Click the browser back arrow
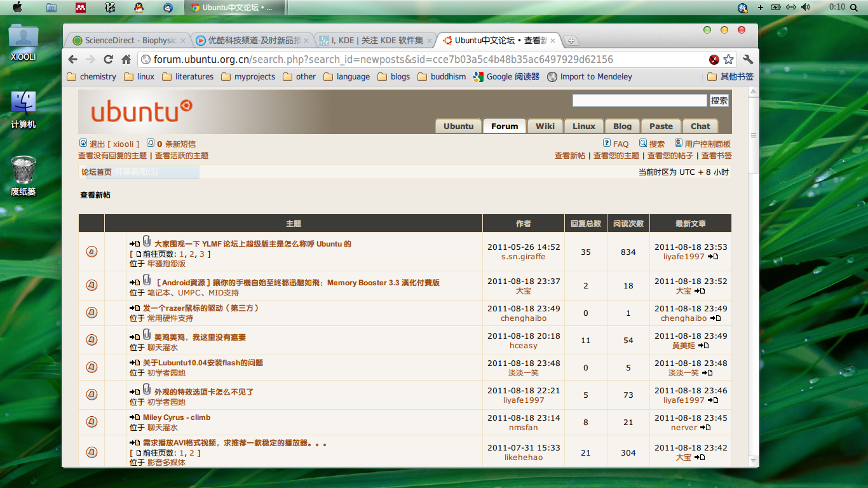868x488 pixels. tap(72, 59)
